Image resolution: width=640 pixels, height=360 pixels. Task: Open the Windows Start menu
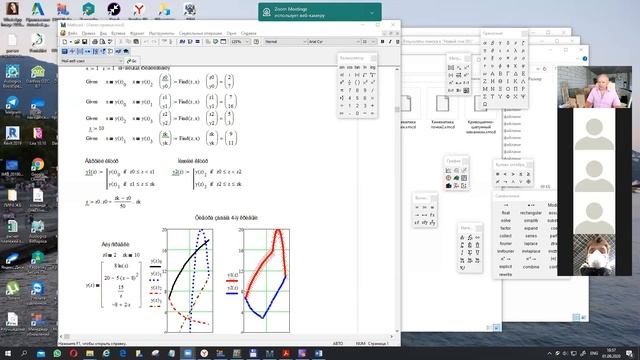click(x=8, y=353)
